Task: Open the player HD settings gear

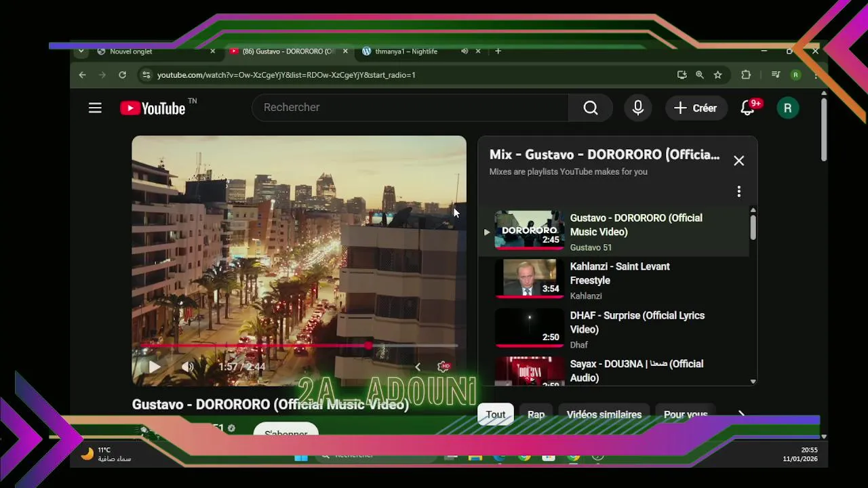Action: (443, 367)
